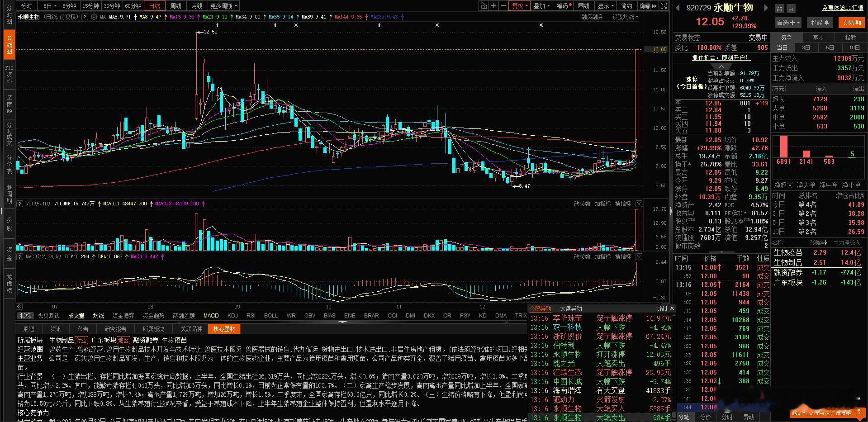Open 分价表 in left sidebar
The width and height of the screenshot is (868, 422).
pos(9,164)
